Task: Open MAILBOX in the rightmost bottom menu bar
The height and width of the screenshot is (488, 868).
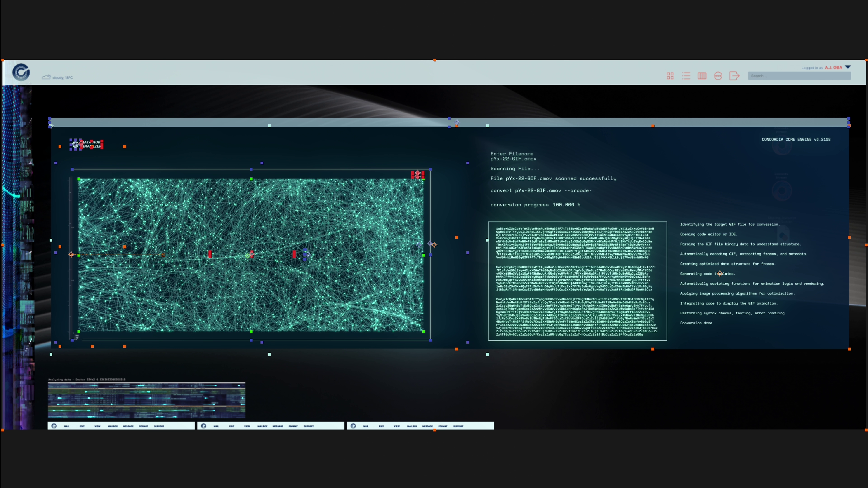Action: click(412, 426)
